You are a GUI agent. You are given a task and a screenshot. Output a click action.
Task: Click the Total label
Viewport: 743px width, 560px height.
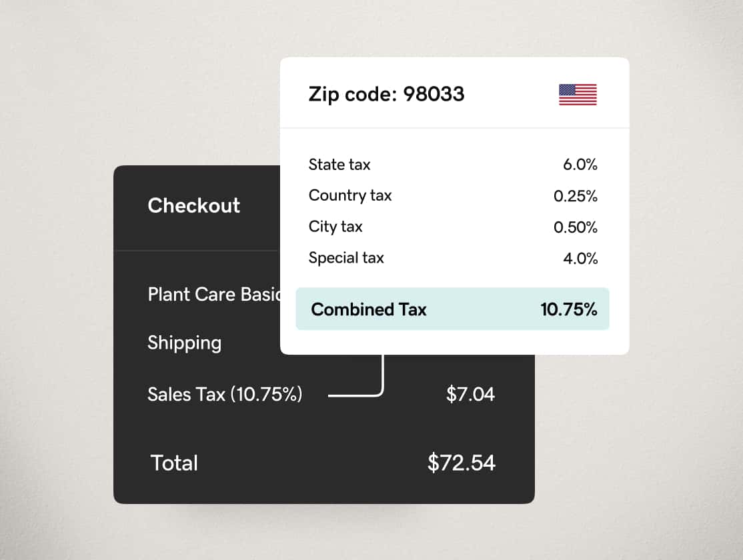[x=174, y=463]
